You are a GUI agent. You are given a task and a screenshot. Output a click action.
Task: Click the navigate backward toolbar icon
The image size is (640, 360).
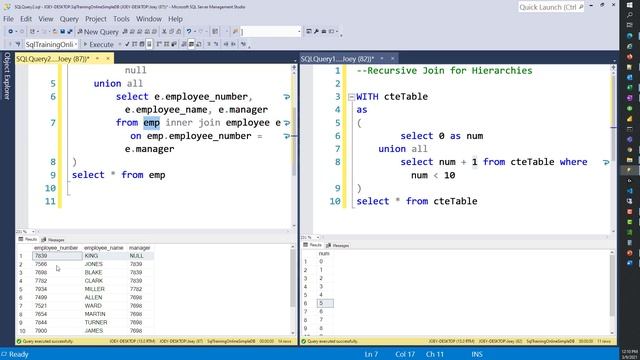coord(11,31)
